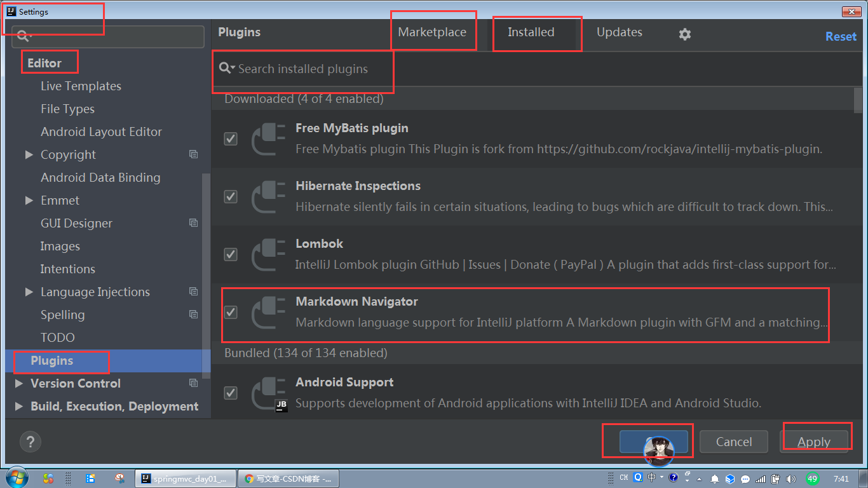The image size is (868, 488).
Task: Uncheck the Free MyBatis plugin
Action: pyautogui.click(x=230, y=139)
